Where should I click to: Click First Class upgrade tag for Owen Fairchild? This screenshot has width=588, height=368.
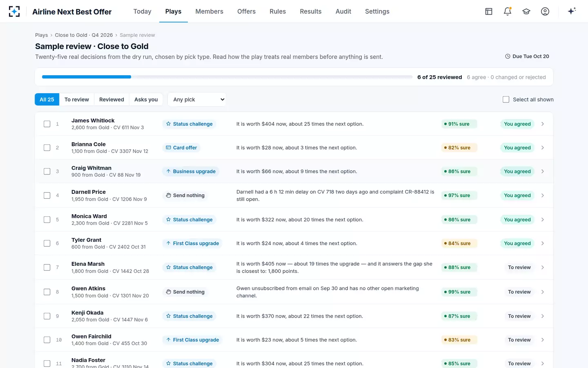[x=192, y=340]
